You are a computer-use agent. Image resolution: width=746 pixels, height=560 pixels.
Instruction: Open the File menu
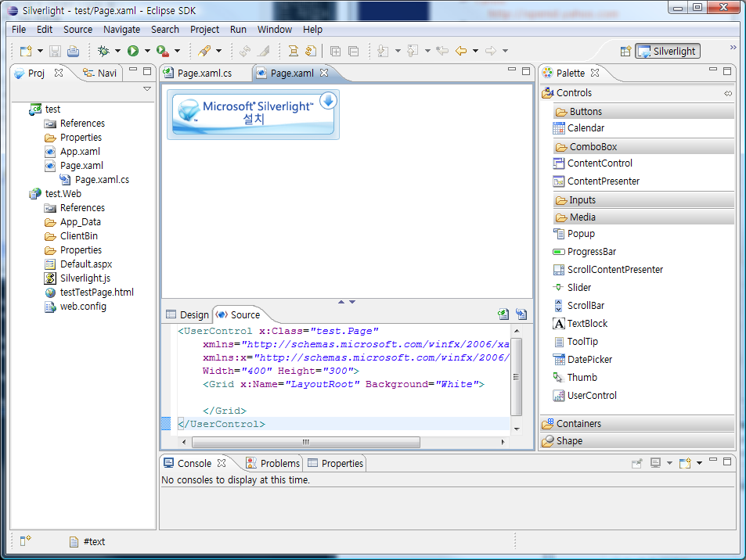(19, 30)
